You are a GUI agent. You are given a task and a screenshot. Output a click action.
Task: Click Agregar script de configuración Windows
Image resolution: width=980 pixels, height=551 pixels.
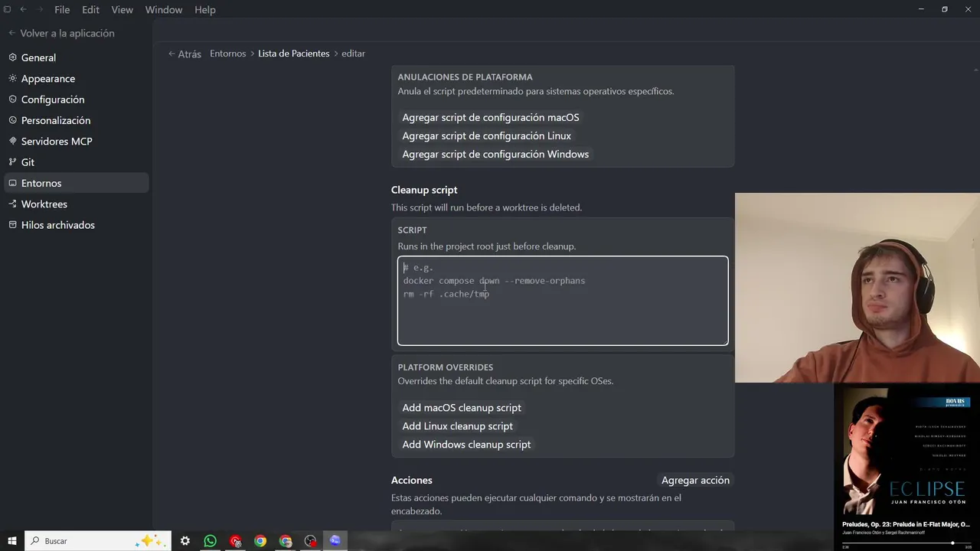[495, 154]
